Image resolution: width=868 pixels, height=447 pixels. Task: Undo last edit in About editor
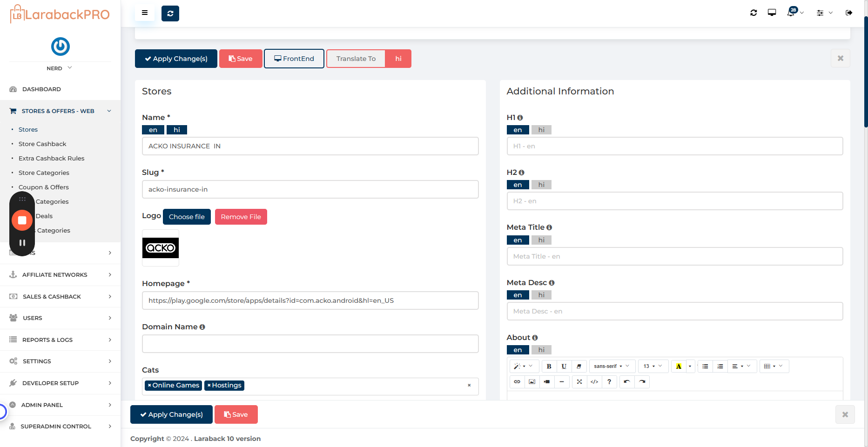click(627, 382)
